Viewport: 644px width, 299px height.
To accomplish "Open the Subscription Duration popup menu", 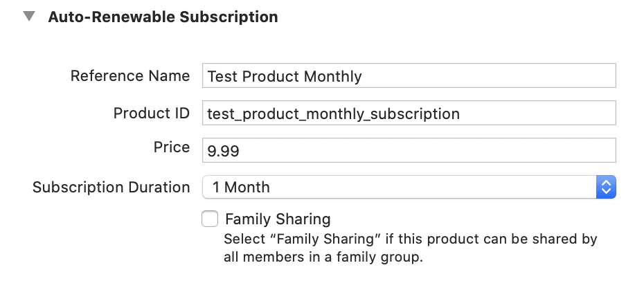I will click(409, 188).
